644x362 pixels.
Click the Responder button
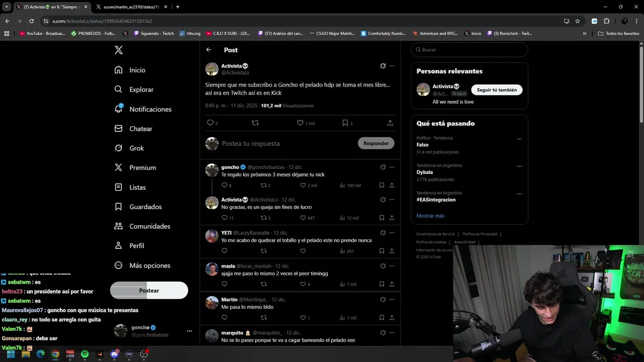(x=376, y=143)
